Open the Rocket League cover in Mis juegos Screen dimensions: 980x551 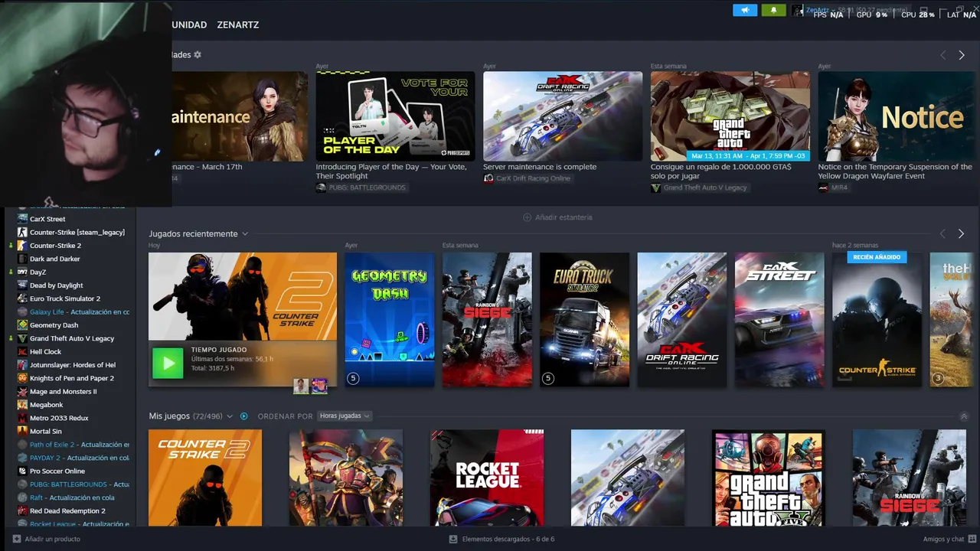[x=487, y=478]
